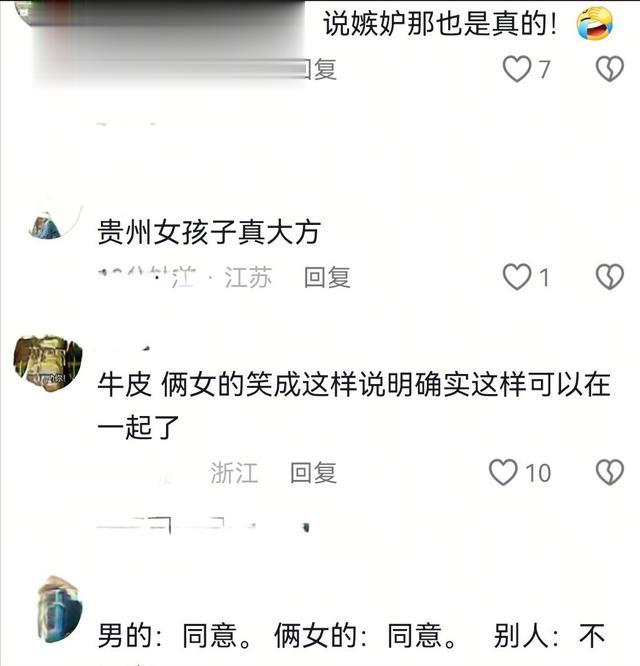Open avatar of 男的：同意 commenter
Viewport: 640px width, 666px height.
(59, 608)
